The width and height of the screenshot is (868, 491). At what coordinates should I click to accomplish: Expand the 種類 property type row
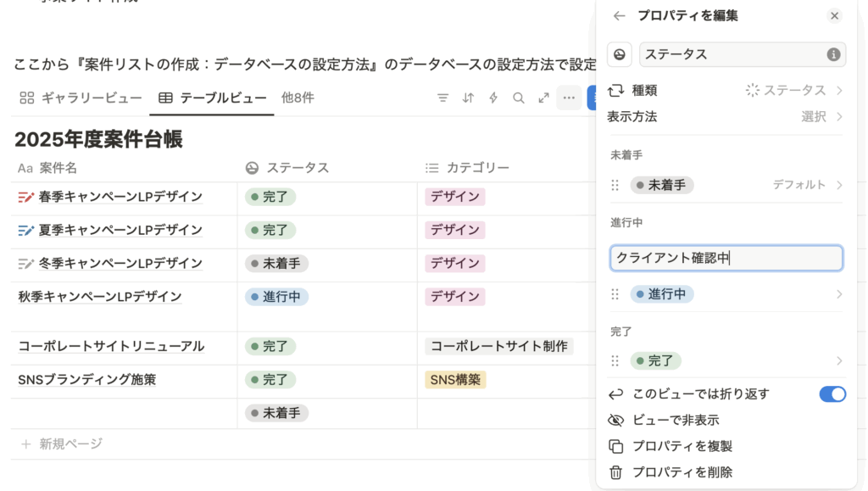tap(726, 90)
